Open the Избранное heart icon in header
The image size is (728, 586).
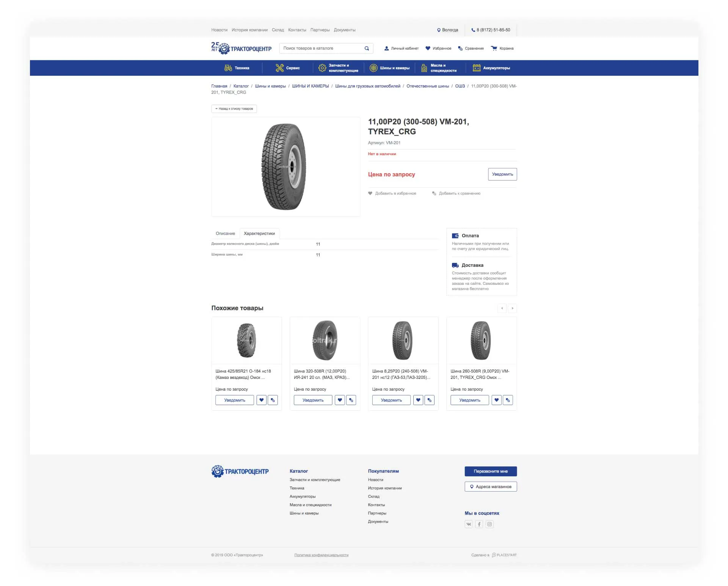pyautogui.click(x=428, y=49)
